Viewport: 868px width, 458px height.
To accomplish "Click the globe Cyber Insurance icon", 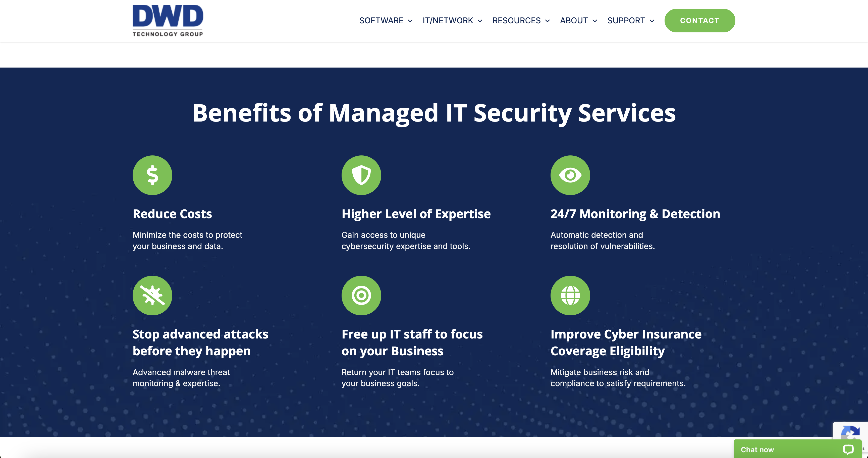I will [570, 295].
